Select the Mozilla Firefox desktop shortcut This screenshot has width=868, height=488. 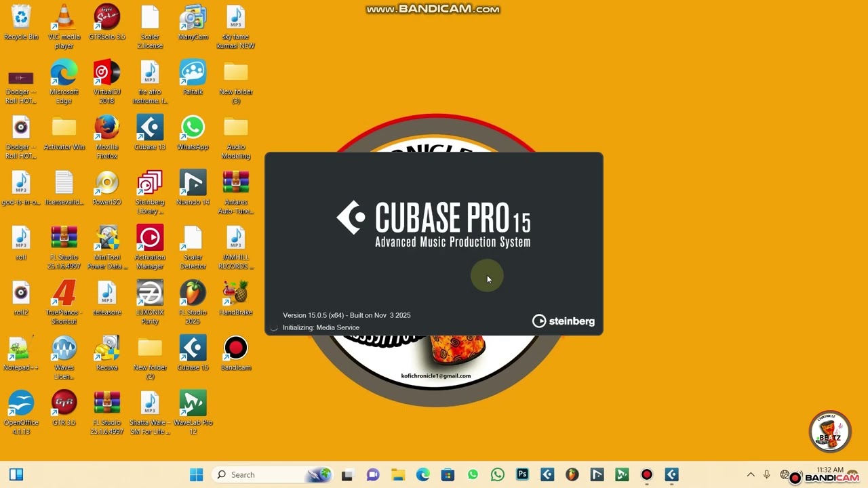(106, 138)
